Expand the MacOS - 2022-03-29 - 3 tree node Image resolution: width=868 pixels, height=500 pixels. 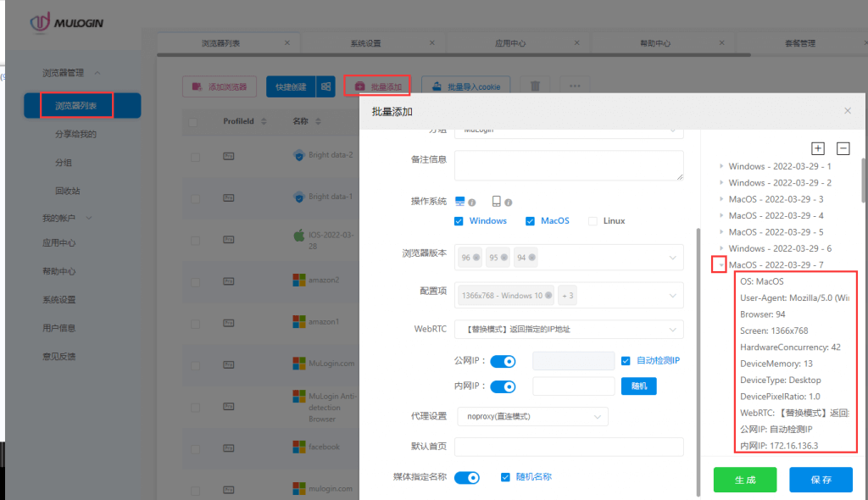(x=721, y=199)
